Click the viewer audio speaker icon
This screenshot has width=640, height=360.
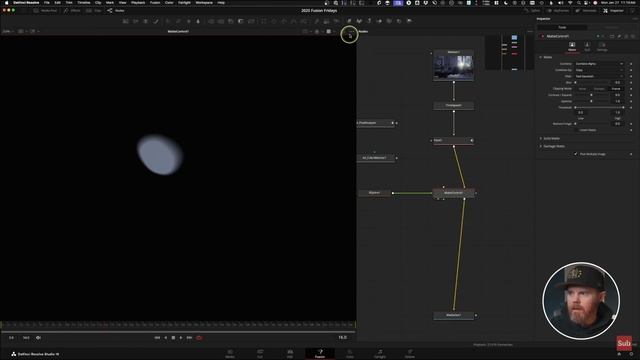pos(38,338)
